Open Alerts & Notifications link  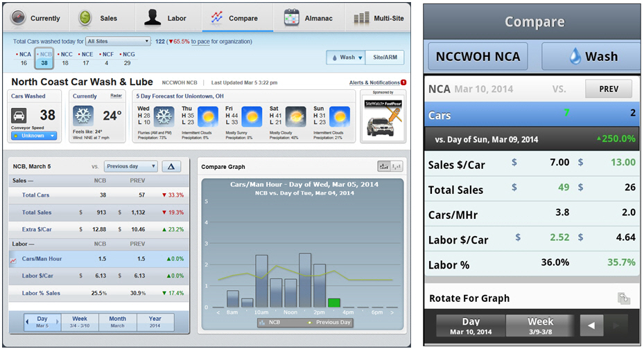[x=374, y=82]
